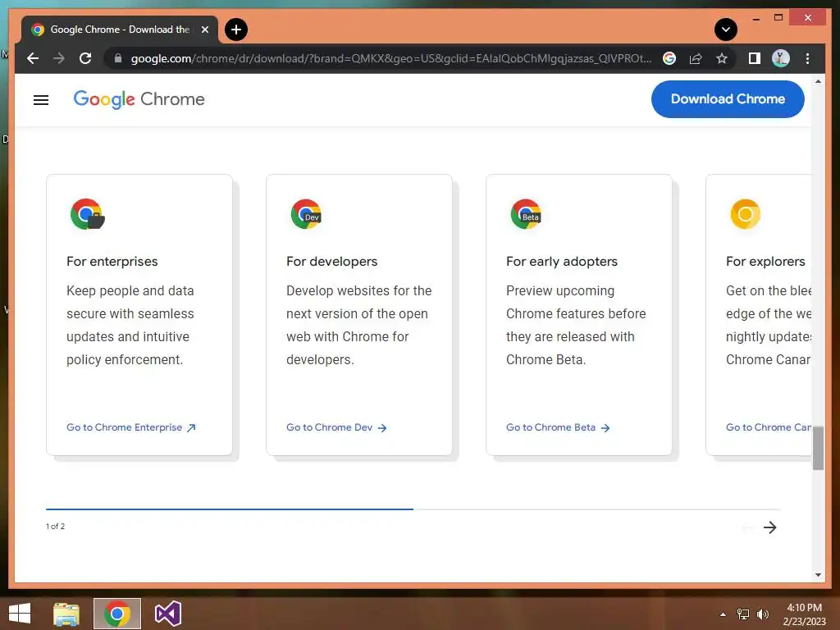Click the For early adopters heading
Viewport: 840px width, 630px height.
pyautogui.click(x=561, y=262)
